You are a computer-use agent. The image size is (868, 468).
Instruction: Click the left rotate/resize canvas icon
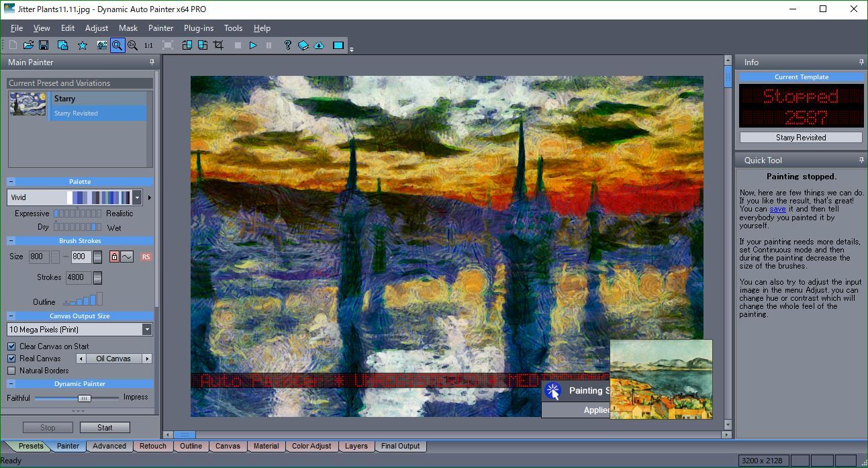point(187,45)
